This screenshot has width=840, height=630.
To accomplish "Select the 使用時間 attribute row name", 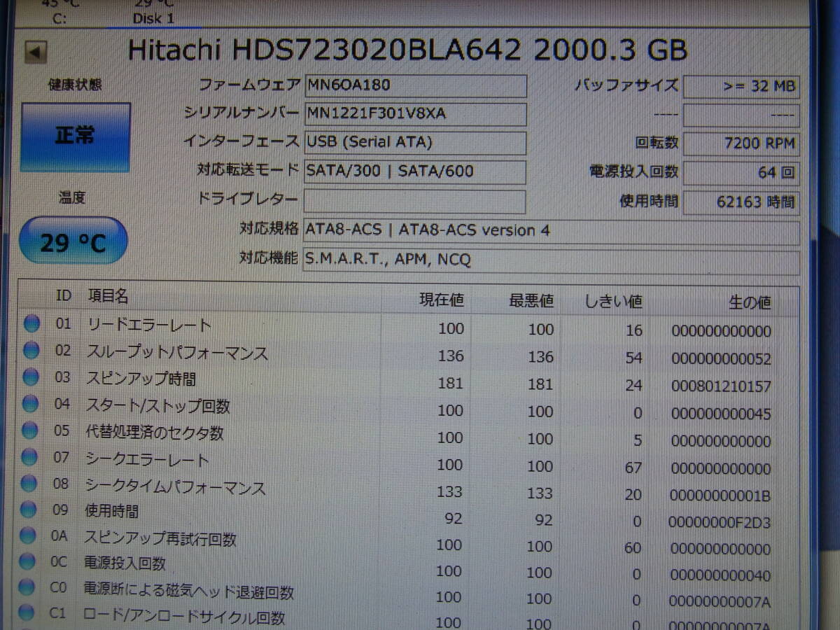I will pyautogui.click(x=111, y=512).
